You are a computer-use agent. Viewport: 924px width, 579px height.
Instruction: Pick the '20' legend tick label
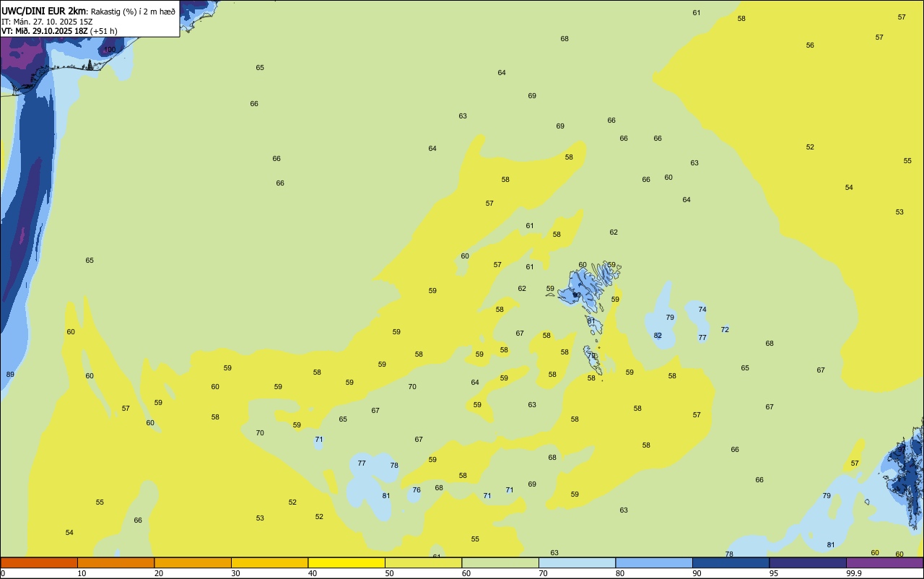coord(159,573)
